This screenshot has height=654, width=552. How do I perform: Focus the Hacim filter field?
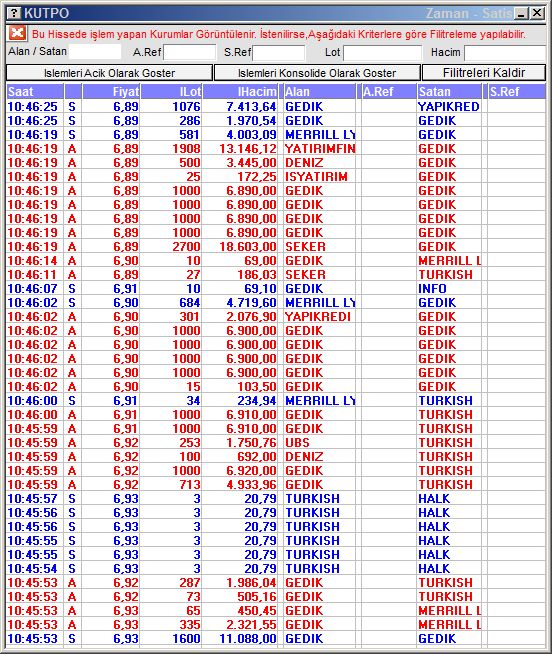click(x=505, y=53)
